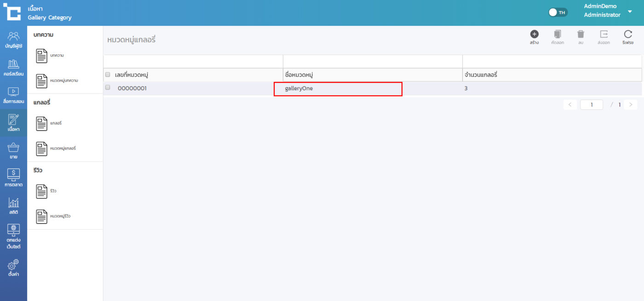
Task: Sort by จำนวนแกลอรี่ column header
Action: [x=481, y=75]
